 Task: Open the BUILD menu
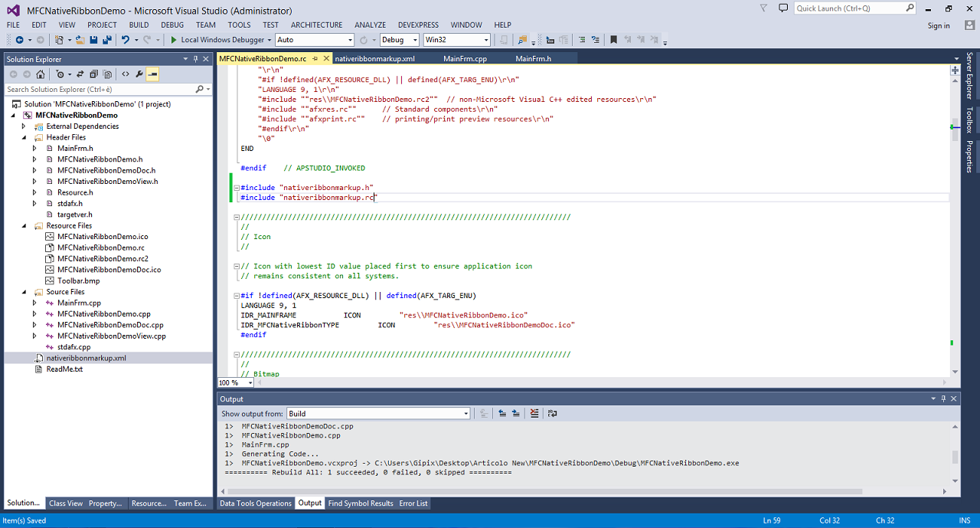pos(139,25)
